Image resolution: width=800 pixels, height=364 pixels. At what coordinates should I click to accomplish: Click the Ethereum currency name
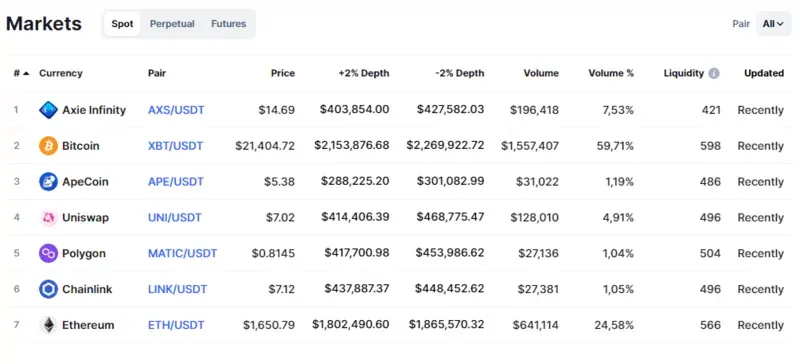click(x=88, y=325)
